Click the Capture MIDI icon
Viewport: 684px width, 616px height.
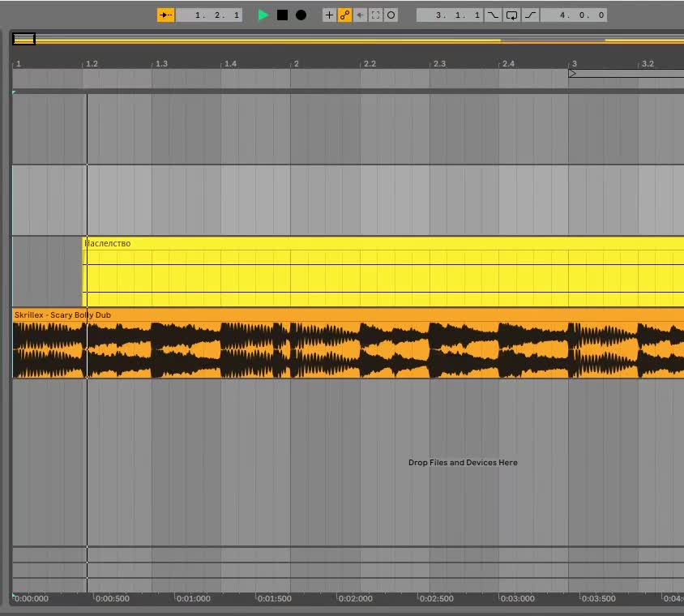point(375,15)
